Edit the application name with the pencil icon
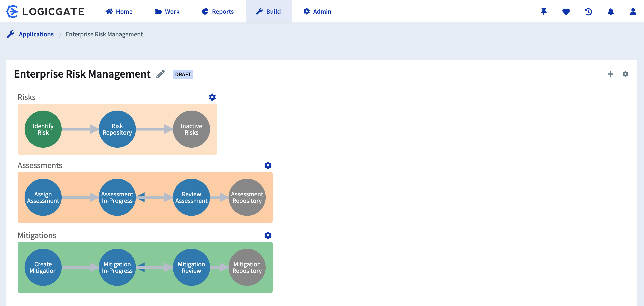This screenshot has width=644, height=306. click(160, 74)
